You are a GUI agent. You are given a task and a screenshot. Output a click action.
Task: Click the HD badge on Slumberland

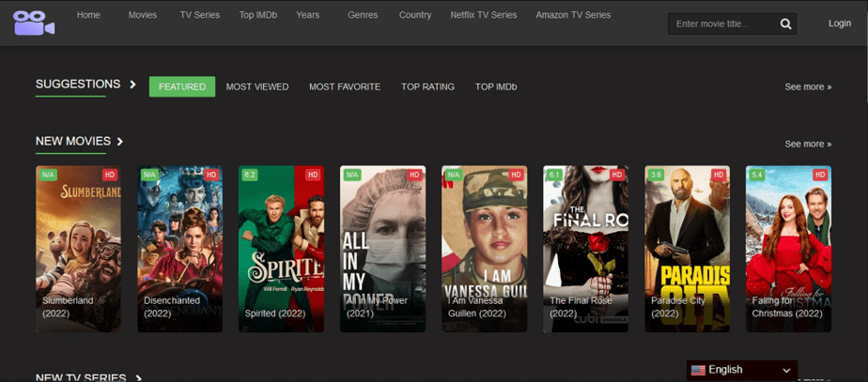(110, 175)
